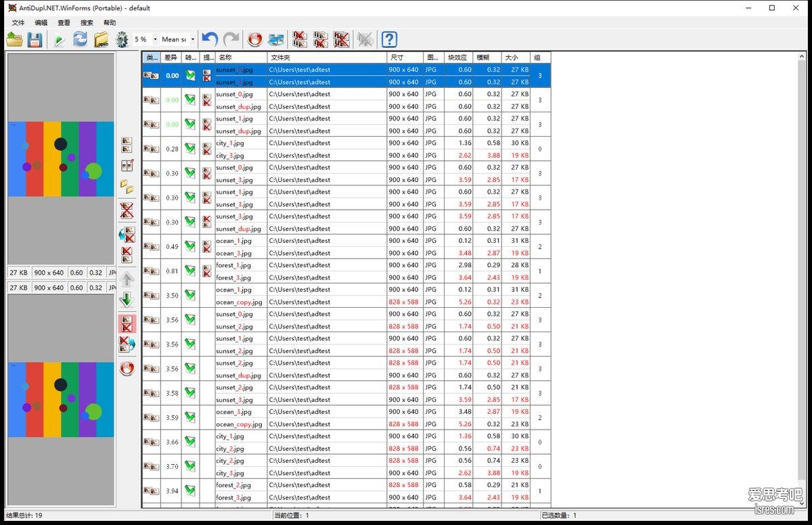Expand the 5 % threshold dropdown
This screenshot has width=812, height=525.
pos(155,39)
